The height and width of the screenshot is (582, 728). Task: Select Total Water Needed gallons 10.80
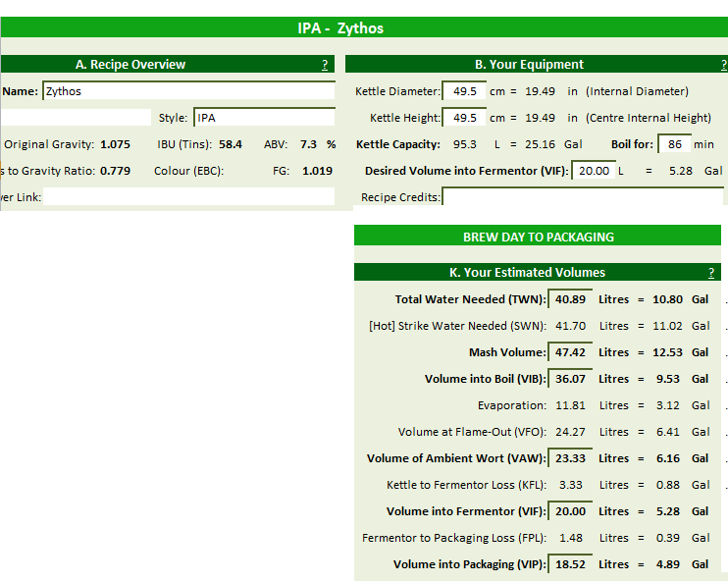point(667,299)
